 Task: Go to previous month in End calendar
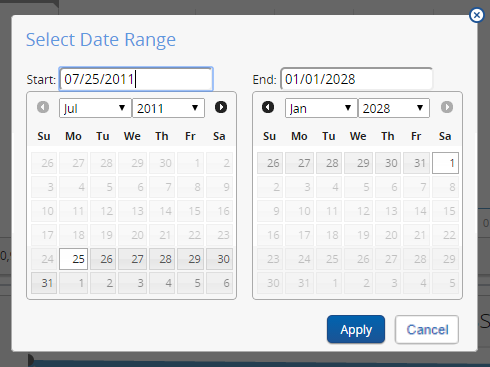268,107
